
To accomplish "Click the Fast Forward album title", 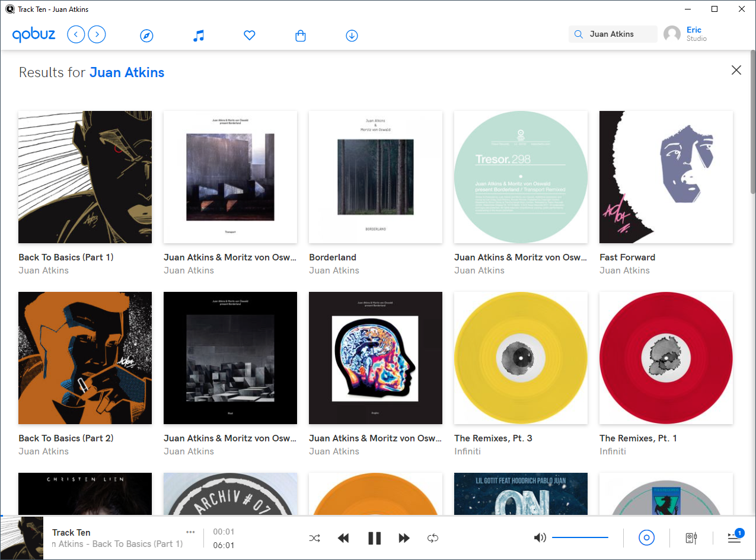I will (627, 257).
